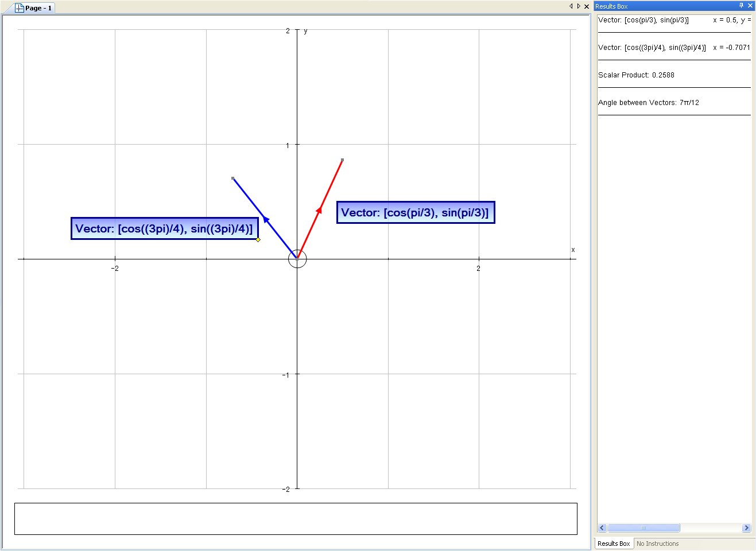Click the left arrow of the Results Box scrollbar
756x551 pixels.
pos(601,527)
